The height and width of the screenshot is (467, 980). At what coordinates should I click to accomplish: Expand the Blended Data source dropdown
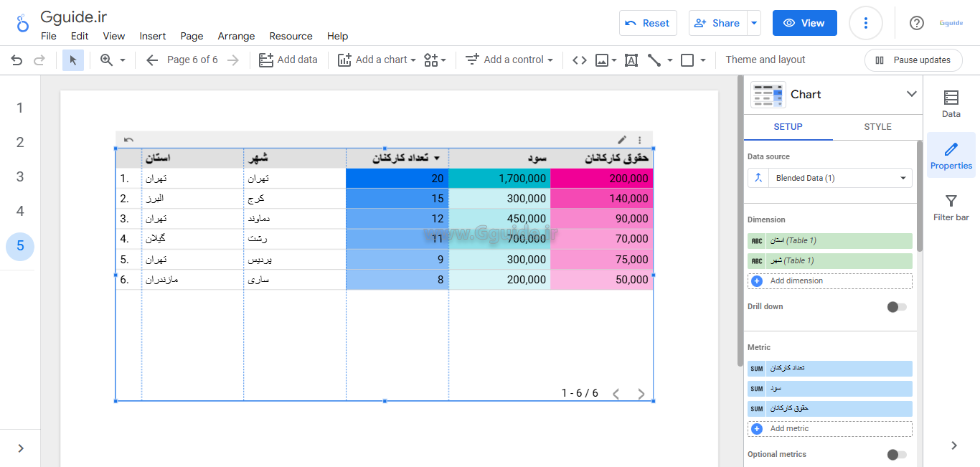[x=902, y=178]
